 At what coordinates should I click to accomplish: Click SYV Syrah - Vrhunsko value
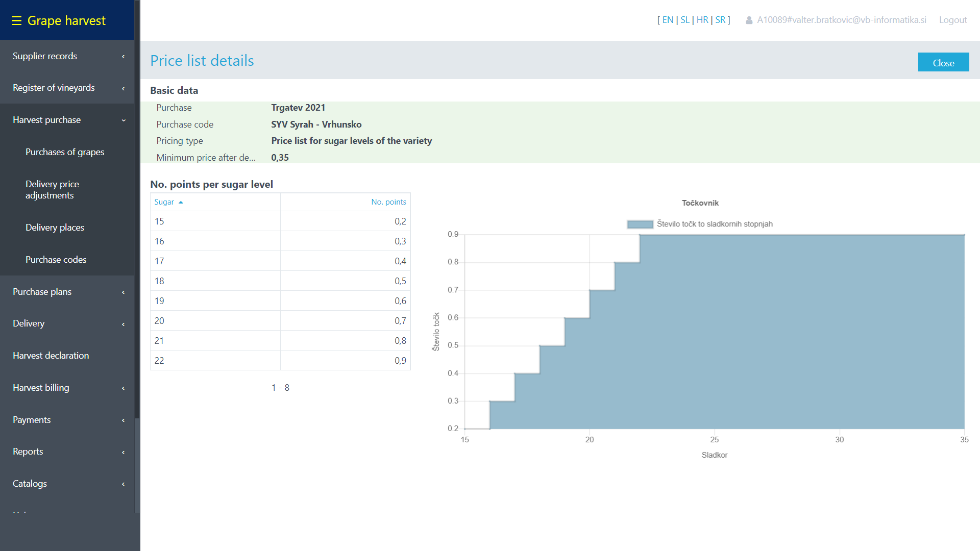click(x=316, y=124)
